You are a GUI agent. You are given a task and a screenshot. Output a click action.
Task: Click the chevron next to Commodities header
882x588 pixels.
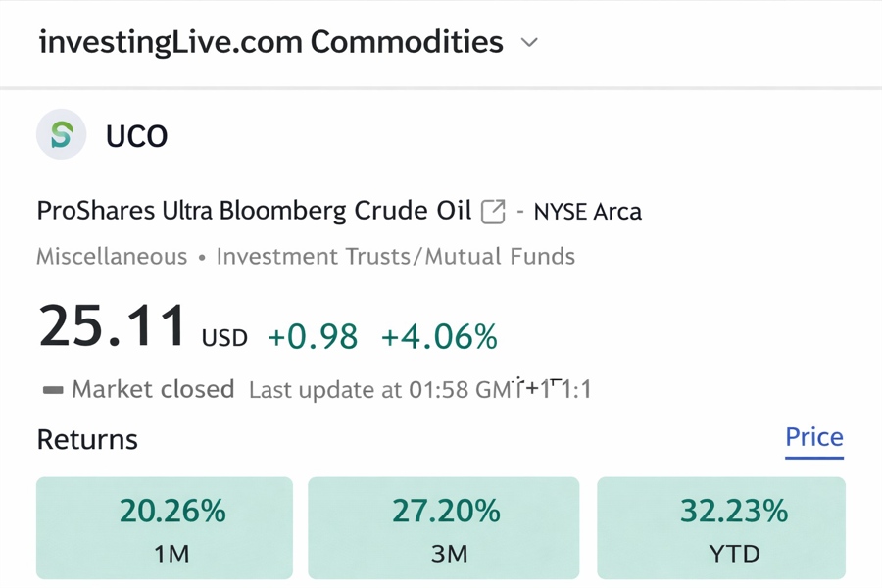coord(528,43)
